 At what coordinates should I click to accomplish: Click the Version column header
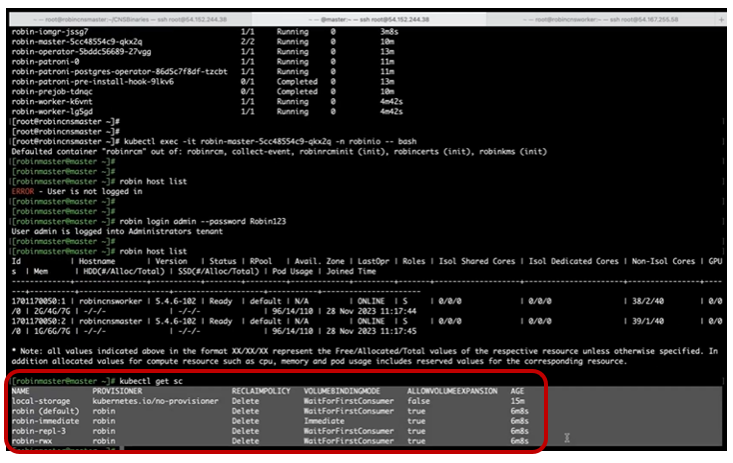click(171, 261)
